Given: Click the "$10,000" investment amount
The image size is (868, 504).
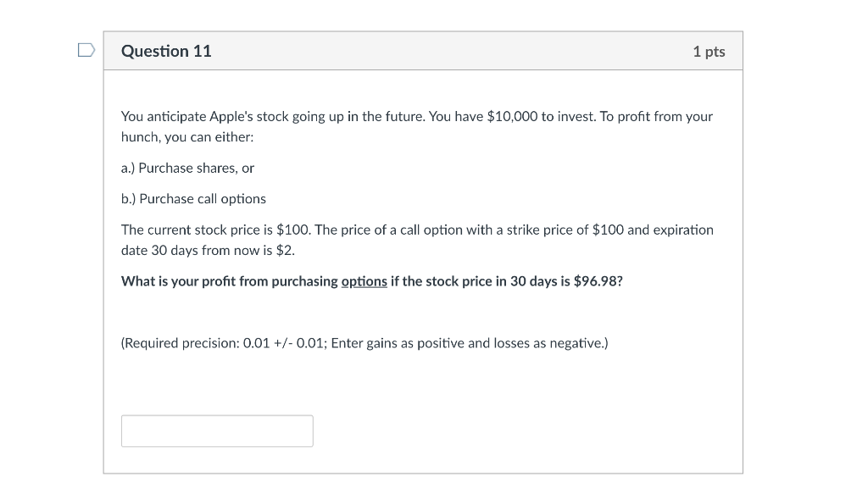Looking at the screenshot, I should click(x=512, y=116).
